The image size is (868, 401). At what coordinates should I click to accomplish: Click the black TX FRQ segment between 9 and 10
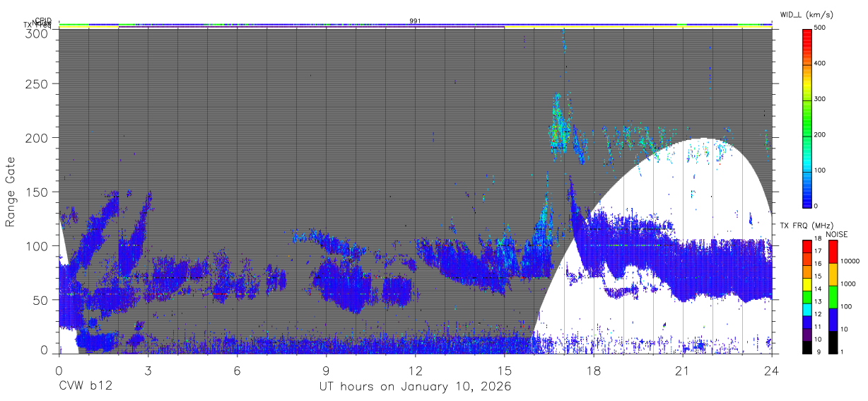point(807,347)
